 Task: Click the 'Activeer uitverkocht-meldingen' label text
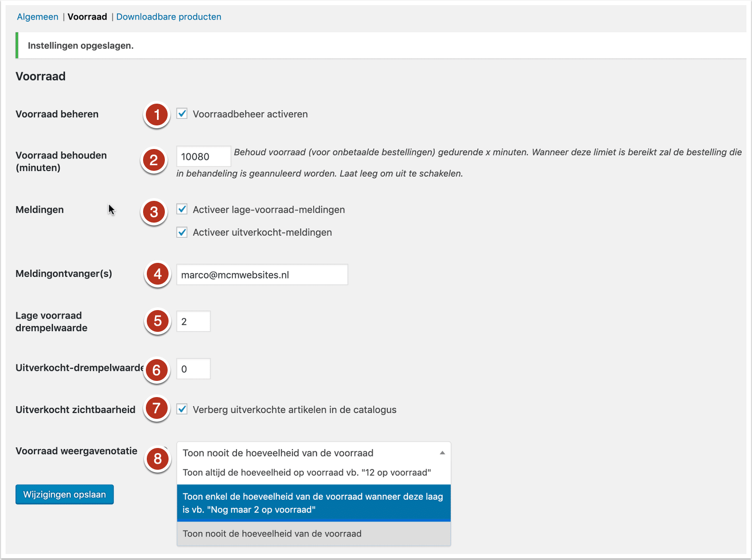pos(262,232)
